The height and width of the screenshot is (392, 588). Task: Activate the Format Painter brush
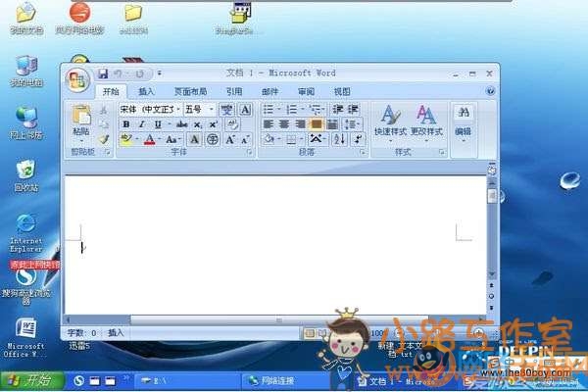104,139
